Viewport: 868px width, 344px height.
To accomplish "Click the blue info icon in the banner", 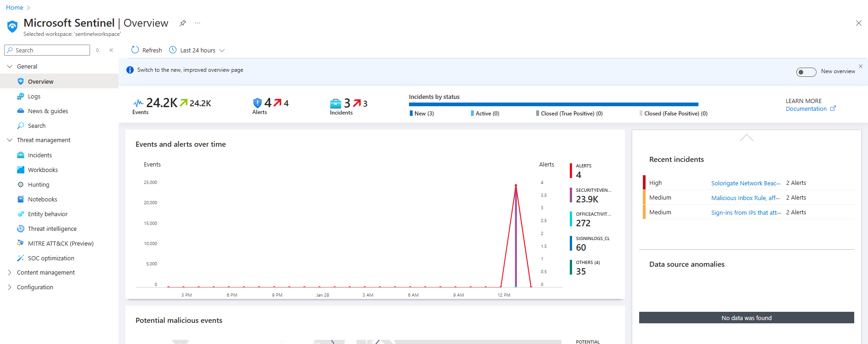I will [x=130, y=70].
